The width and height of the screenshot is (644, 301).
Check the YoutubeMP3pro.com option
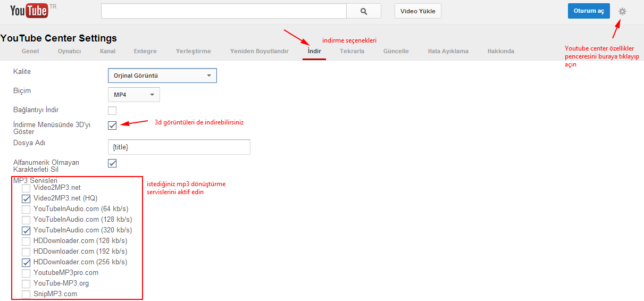pyautogui.click(x=26, y=273)
